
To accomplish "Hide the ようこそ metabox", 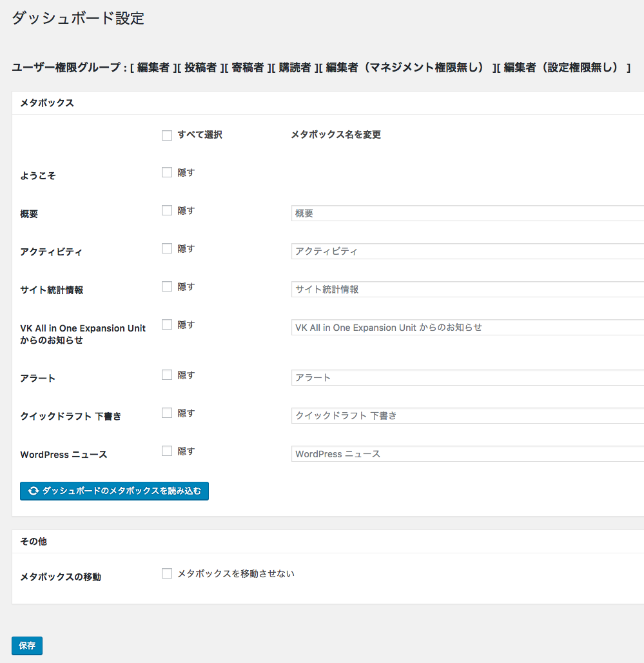I will pyautogui.click(x=167, y=173).
